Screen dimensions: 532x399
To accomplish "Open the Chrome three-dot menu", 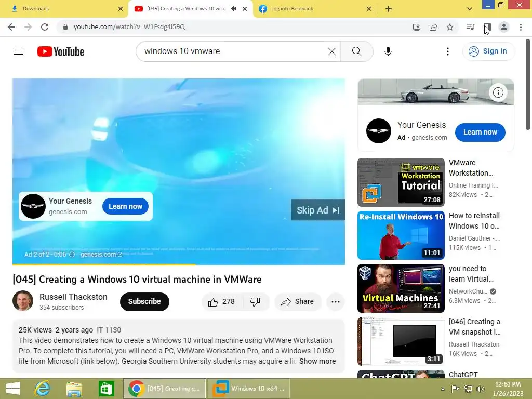I will pyautogui.click(x=521, y=27).
